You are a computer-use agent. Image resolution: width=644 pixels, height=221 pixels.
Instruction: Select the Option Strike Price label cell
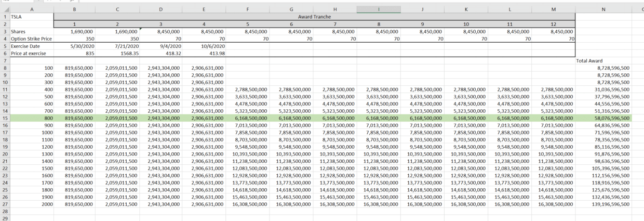tap(31, 38)
